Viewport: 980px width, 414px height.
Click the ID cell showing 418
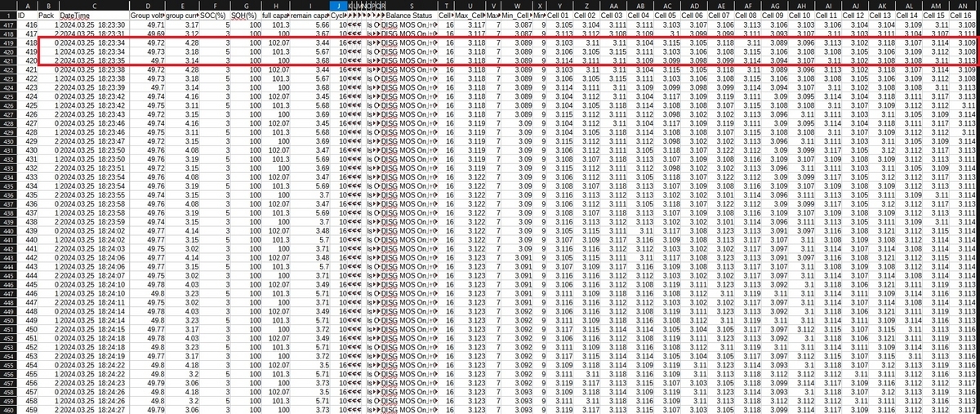29,42
